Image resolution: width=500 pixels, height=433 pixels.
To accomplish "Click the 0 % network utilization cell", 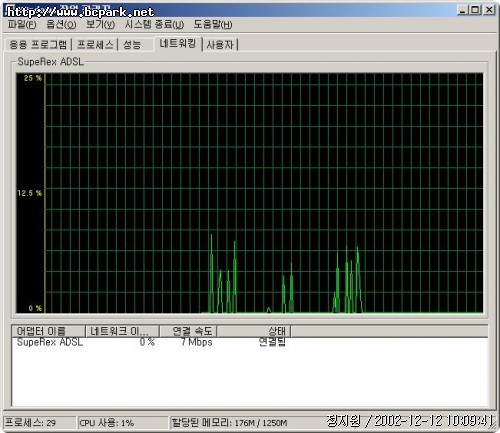I will tap(147, 342).
